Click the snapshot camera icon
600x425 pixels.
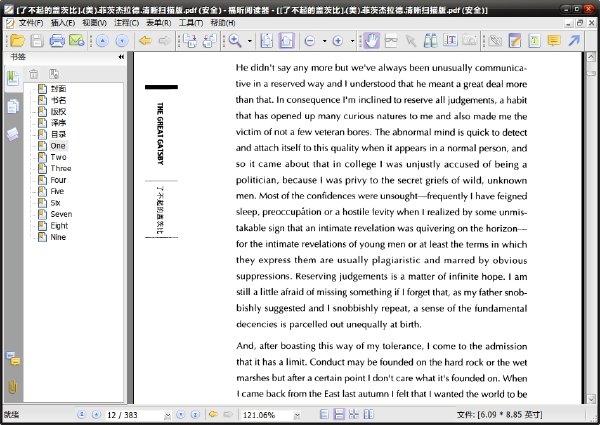(x=470, y=40)
